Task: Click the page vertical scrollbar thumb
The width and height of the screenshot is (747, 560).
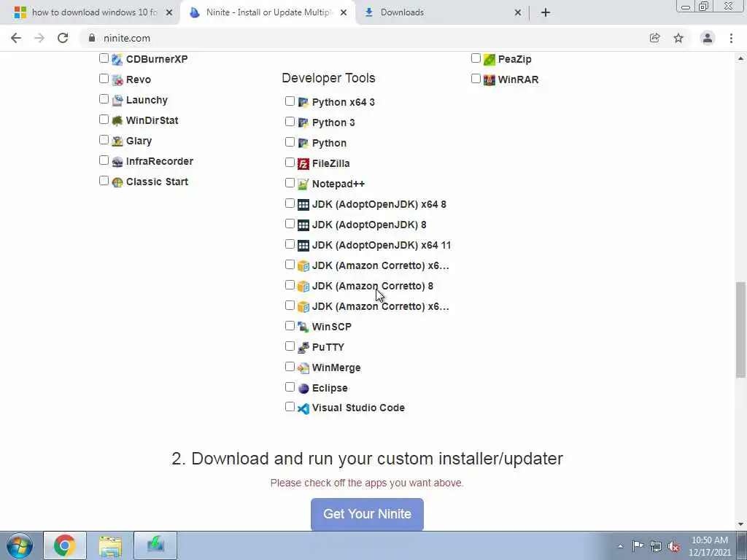Action: tap(740, 330)
